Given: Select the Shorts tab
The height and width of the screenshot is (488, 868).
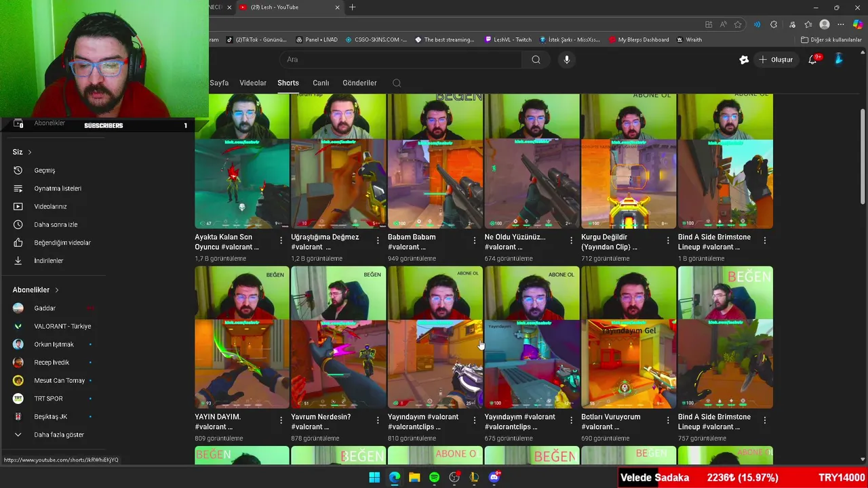Looking at the screenshot, I should [x=288, y=83].
